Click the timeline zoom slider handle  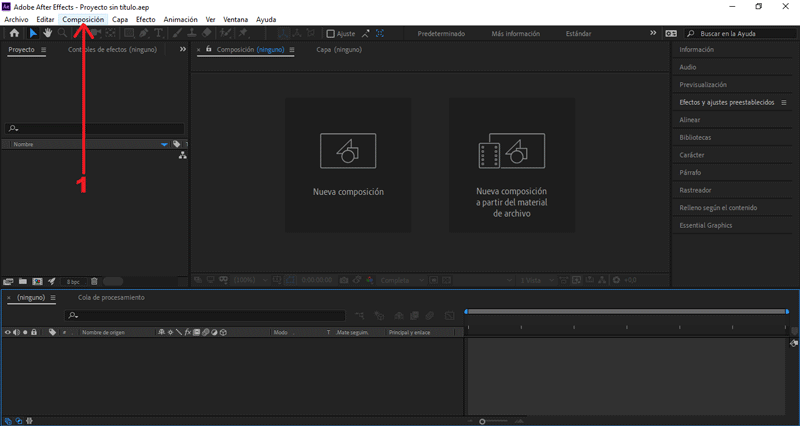coord(482,421)
